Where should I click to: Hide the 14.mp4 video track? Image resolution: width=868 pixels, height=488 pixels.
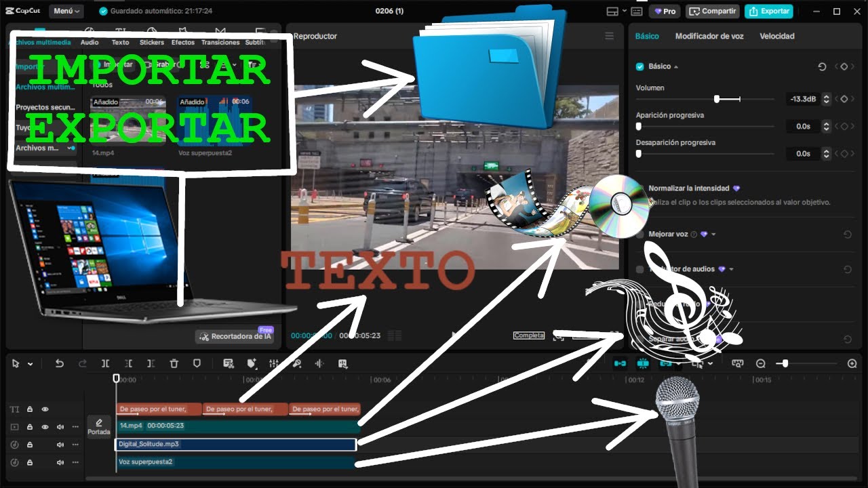coord(45,427)
